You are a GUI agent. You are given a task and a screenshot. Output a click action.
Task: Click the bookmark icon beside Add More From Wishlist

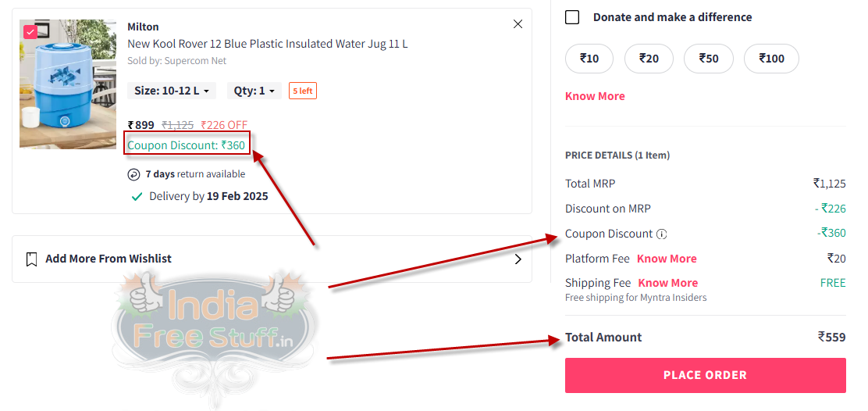31,259
